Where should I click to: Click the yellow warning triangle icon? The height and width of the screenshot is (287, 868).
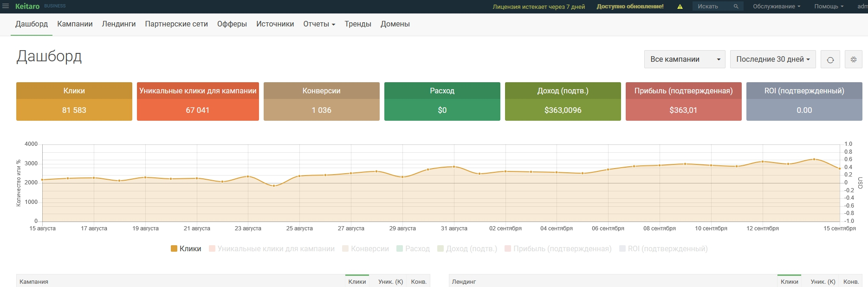[680, 7]
